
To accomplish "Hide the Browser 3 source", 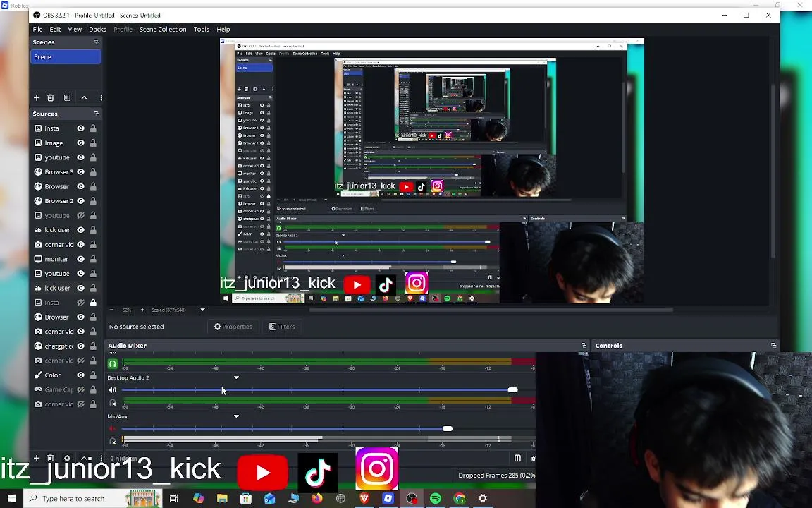I will point(81,171).
